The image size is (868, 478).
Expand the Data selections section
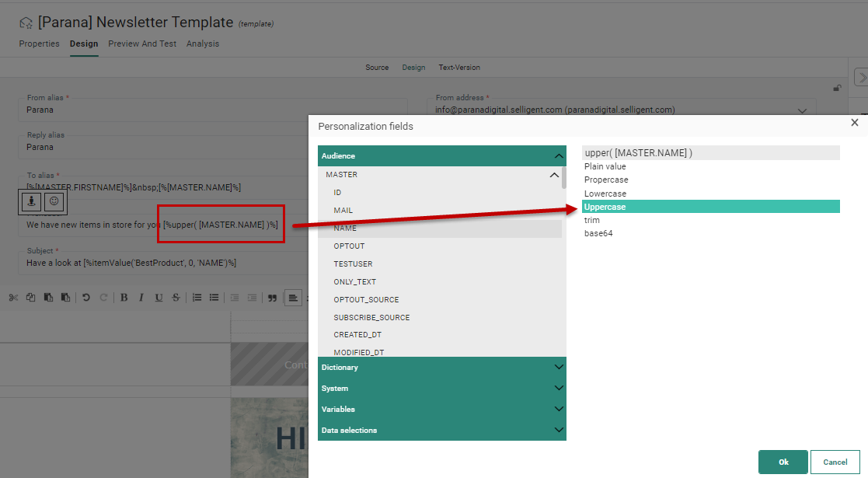point(558,430)
